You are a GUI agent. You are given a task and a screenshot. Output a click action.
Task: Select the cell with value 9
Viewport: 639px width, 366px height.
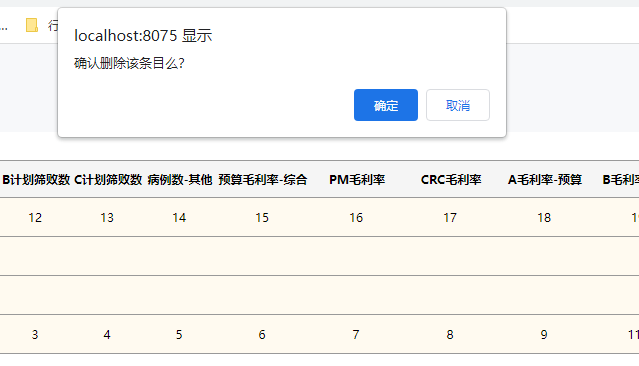click(544, 335)
